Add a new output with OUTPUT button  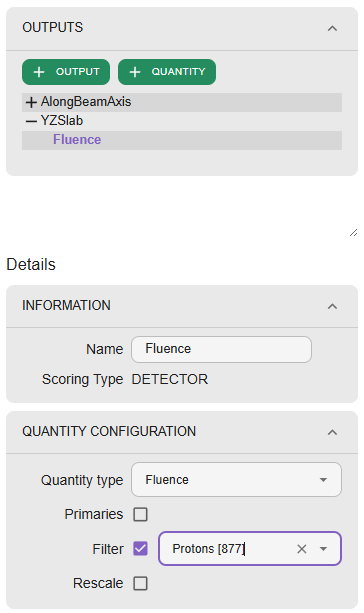pos(66,72)
